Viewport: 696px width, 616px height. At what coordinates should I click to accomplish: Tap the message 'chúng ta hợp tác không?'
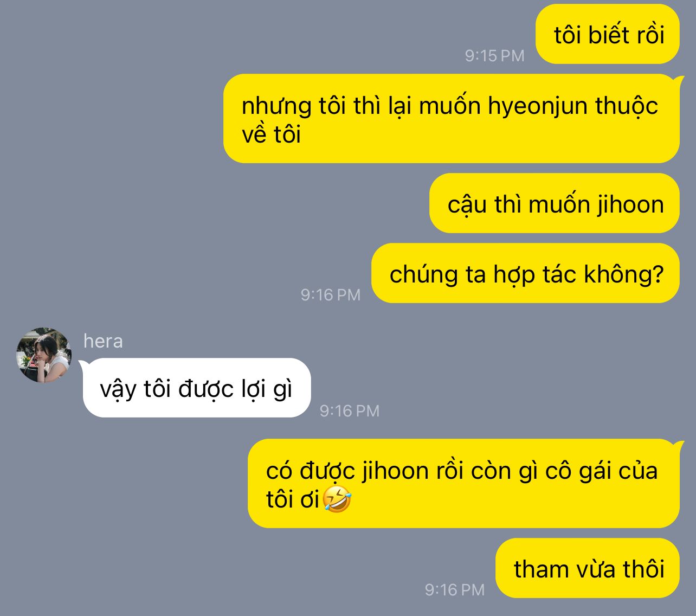click(526, 273)
